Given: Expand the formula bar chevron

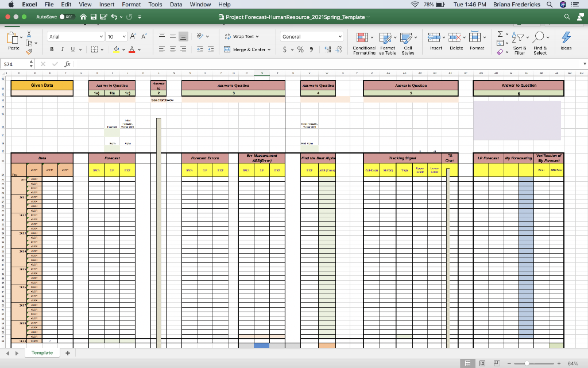Looking at the screenshot, I should pos(584,64).
